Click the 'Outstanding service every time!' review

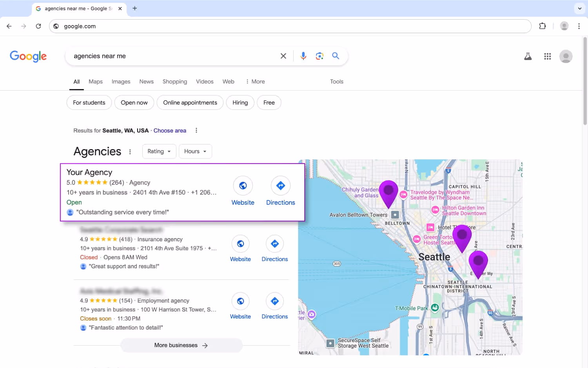tap(122, 212)
